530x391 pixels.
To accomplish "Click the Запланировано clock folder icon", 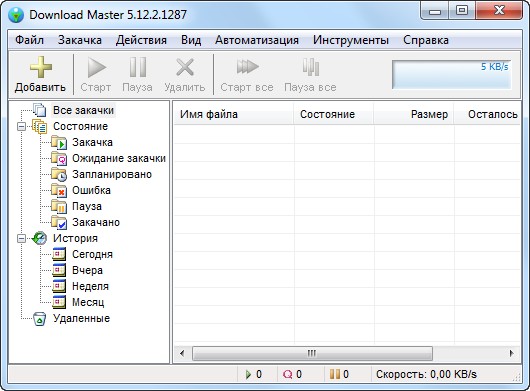I will 59,174.
